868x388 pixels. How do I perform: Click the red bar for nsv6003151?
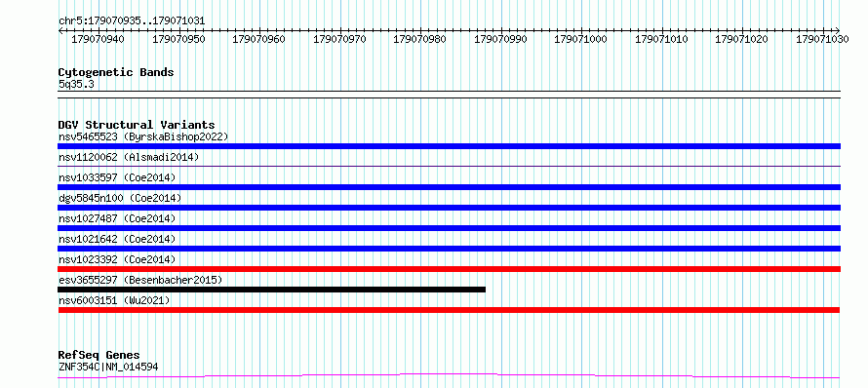450,310
